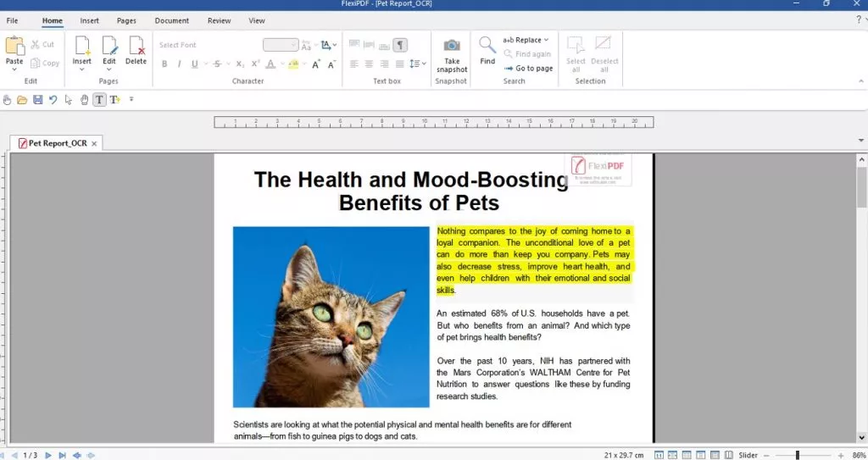Select the touch-mode hand icon in quick toolbar
868x460 pixels.
[7, 100]
